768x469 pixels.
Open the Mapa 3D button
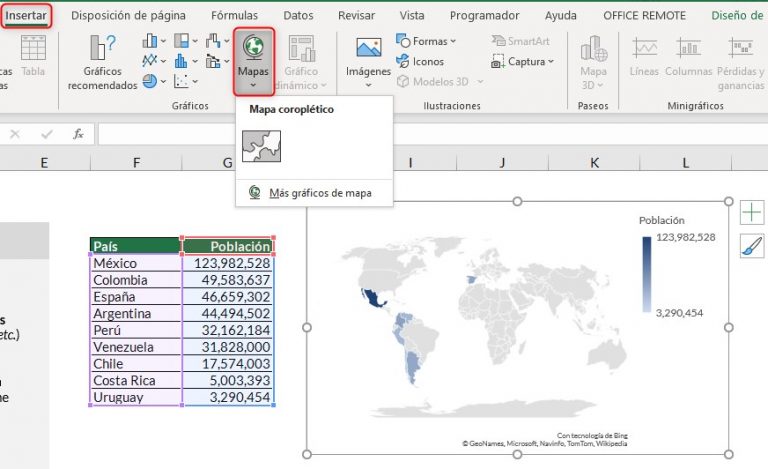[593, 62]
